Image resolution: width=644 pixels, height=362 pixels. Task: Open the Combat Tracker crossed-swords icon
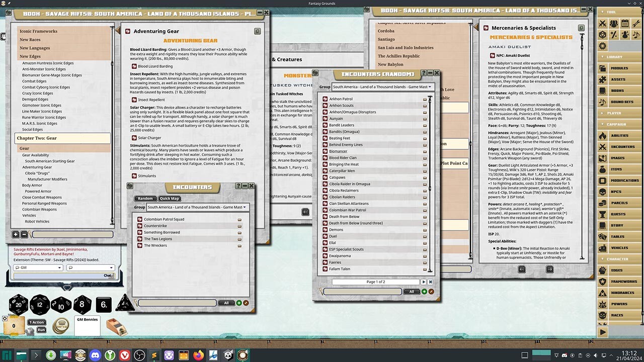coord(602,23)
